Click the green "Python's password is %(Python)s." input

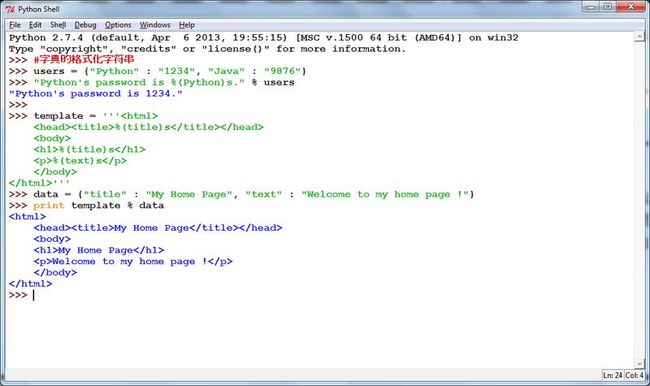[139, 83]
